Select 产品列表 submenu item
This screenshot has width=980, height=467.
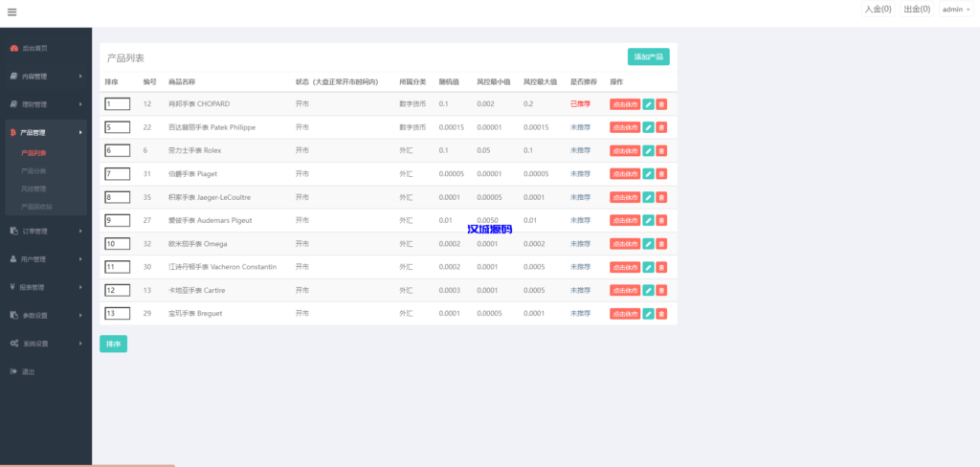(x=33, y=152)
